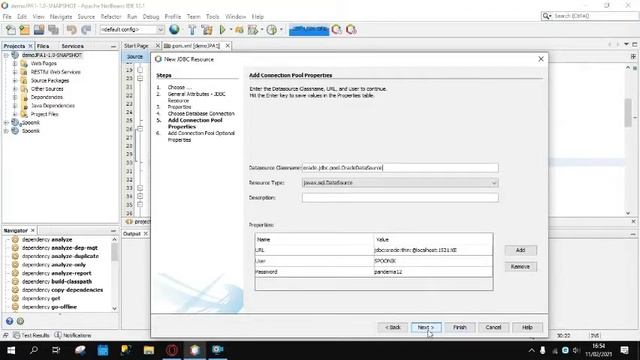Screen dimensions: 640x360
Task: Click the editor vertical scrollbar thumb
Action: (x=628, y=112)
